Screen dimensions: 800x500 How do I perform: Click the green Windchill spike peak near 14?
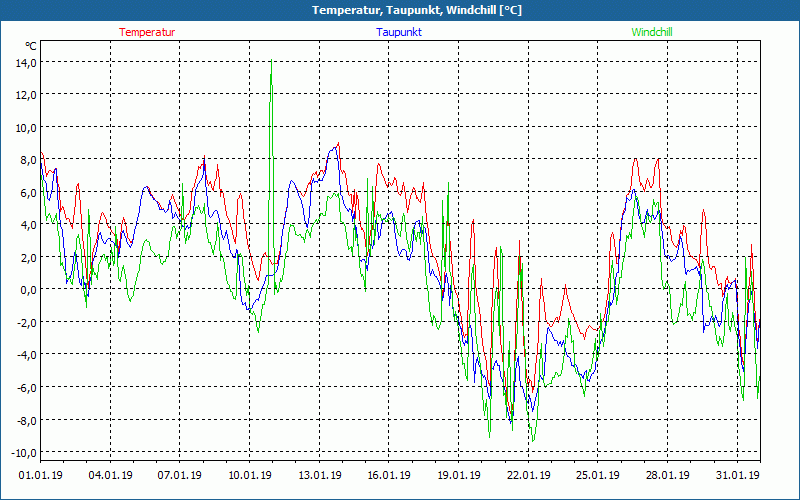[271, 60]
